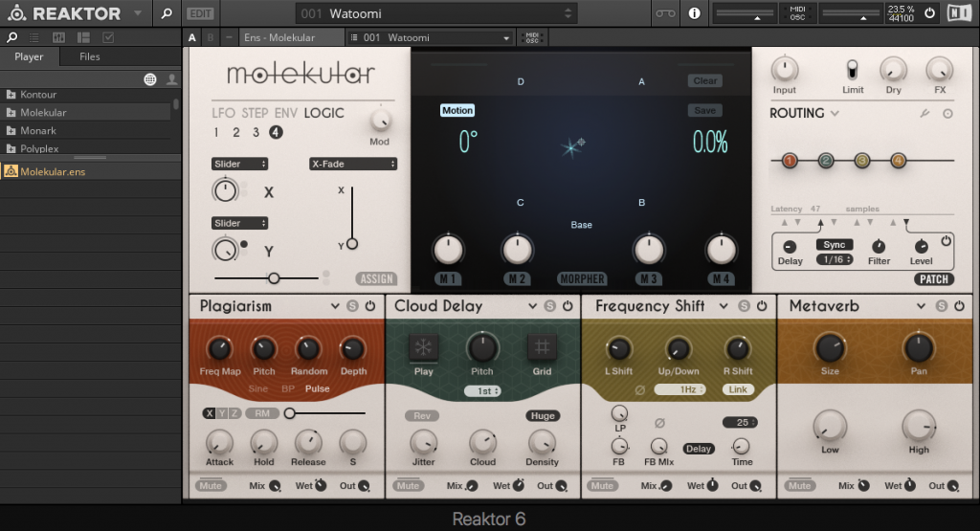
Task: Click the Motion button
Action: coord(457,111)
